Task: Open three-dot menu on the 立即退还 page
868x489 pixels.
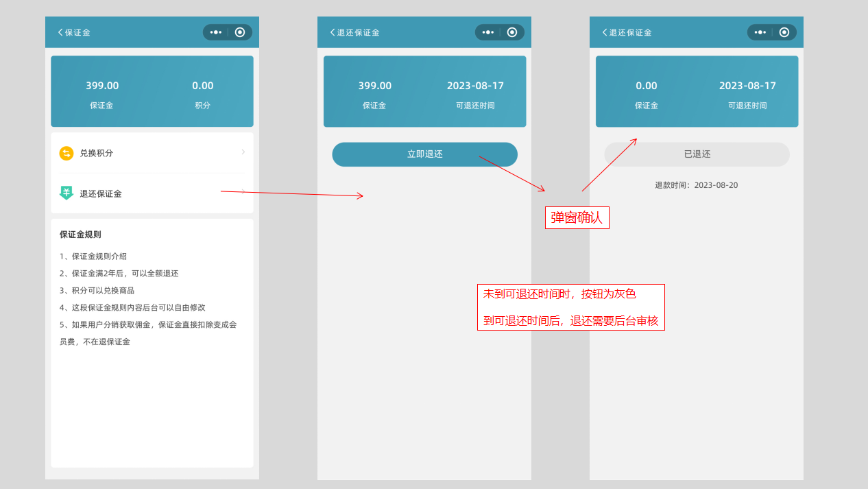Action: click(x=487, y=32)
